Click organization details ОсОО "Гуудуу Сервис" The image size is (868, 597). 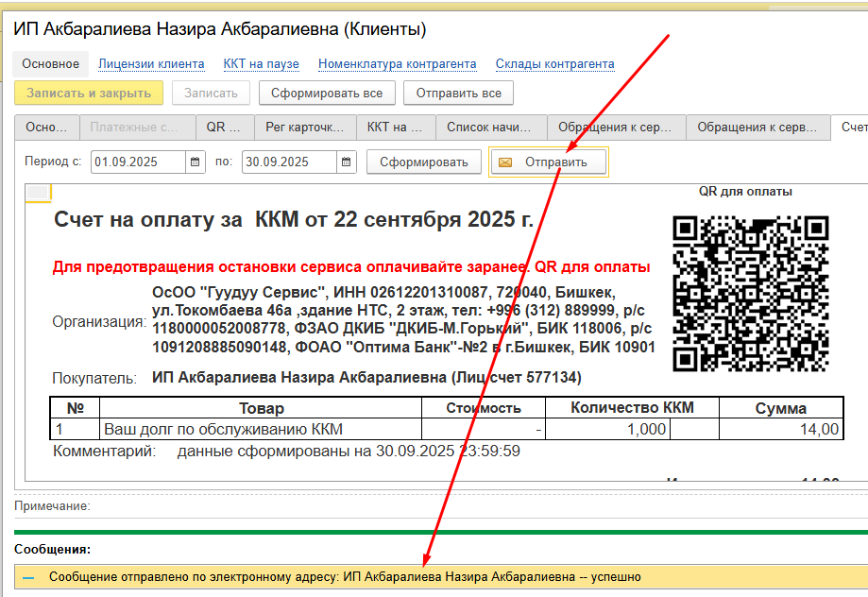pos(403,319)
